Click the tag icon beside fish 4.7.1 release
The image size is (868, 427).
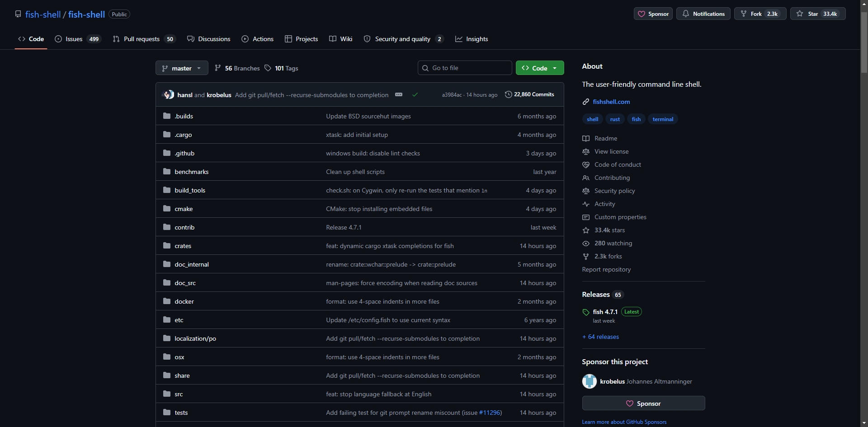pos(586,312)
